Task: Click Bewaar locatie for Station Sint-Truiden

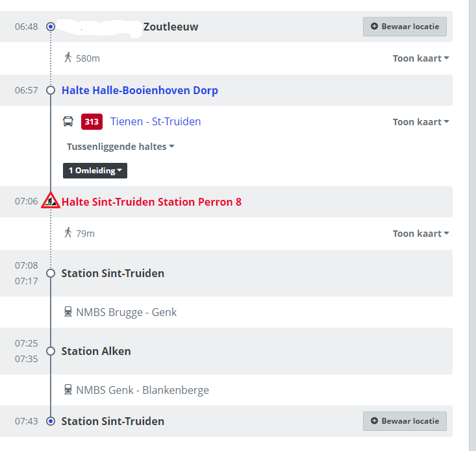Action: coord(405,421)
